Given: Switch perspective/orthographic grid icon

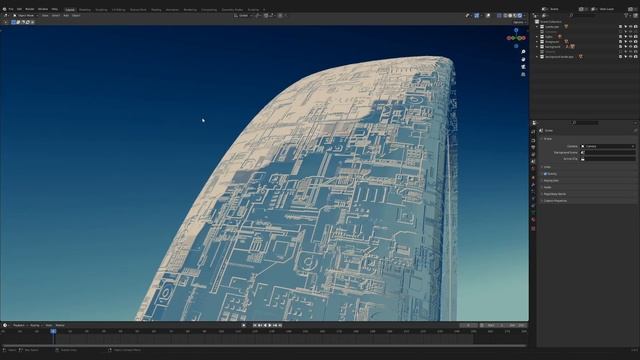Looking at the screenshot, I should click(x=523, y=74).
